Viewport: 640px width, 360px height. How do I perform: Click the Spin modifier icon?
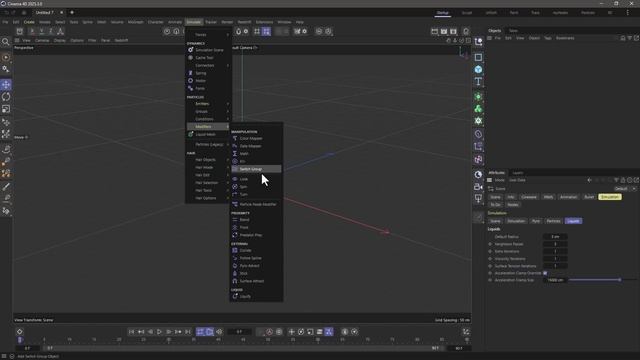tap(235, 187)
